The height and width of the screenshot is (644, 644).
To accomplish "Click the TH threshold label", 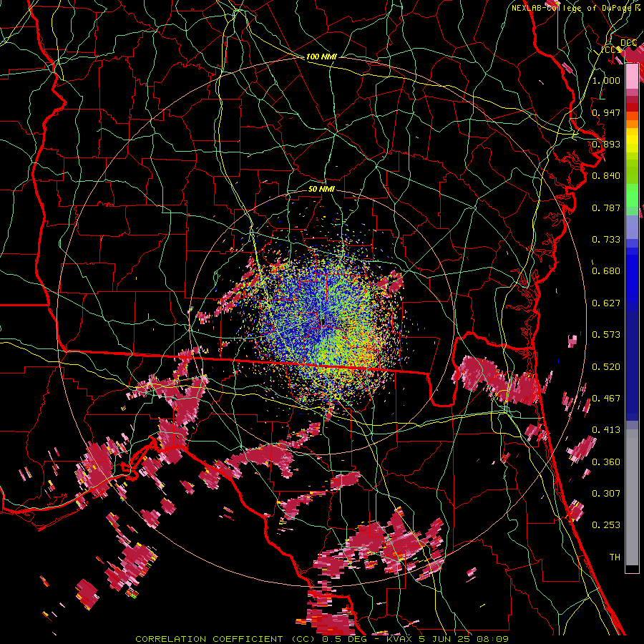I will 615,557.
